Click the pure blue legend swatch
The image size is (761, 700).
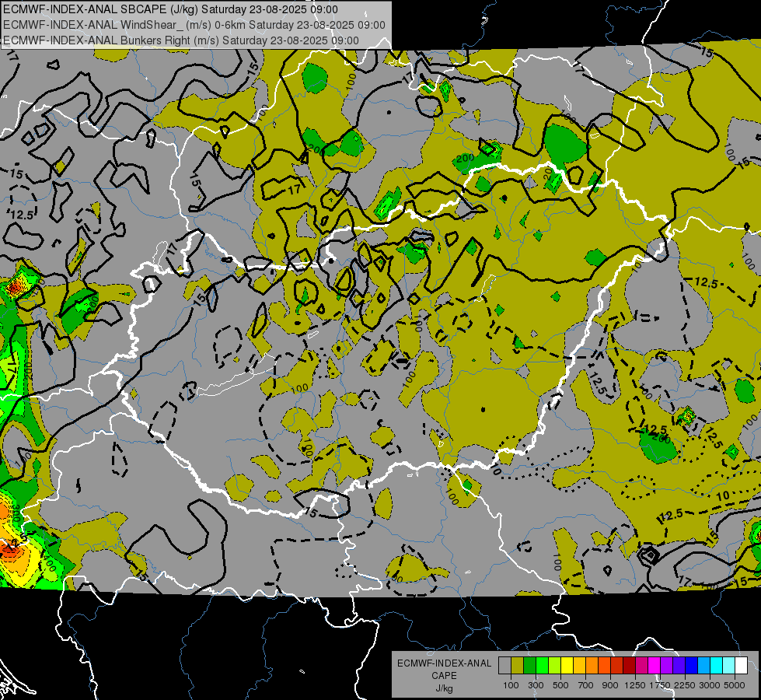(692, 666)
